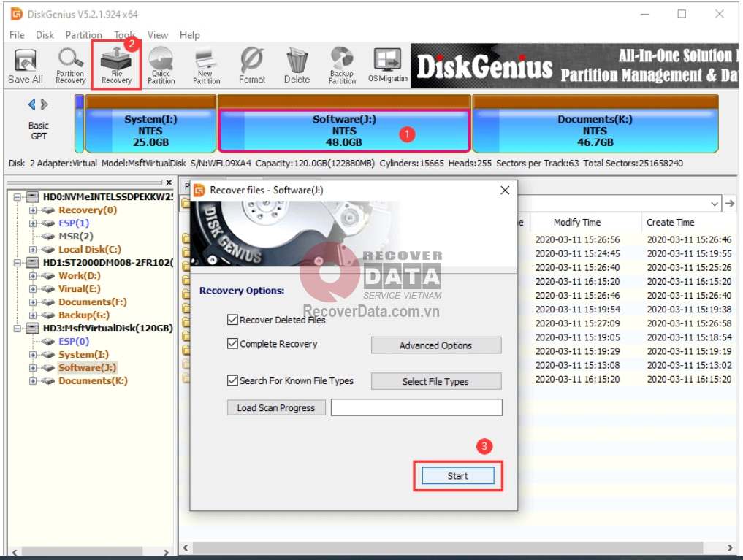The height and width of the screenshot is (560, 743).
Task: Expand the Recovery(0) tree node
Action: coord(33,210)
